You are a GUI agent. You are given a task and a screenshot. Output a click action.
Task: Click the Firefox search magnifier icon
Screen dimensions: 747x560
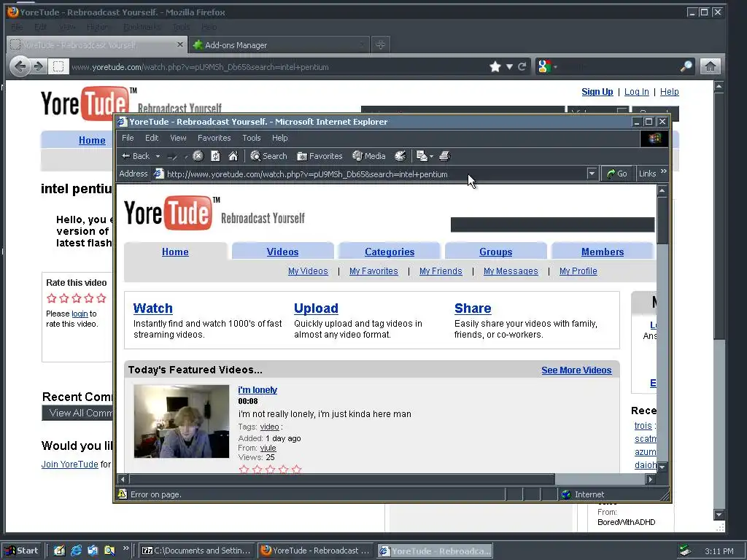(x=686, y=66)
